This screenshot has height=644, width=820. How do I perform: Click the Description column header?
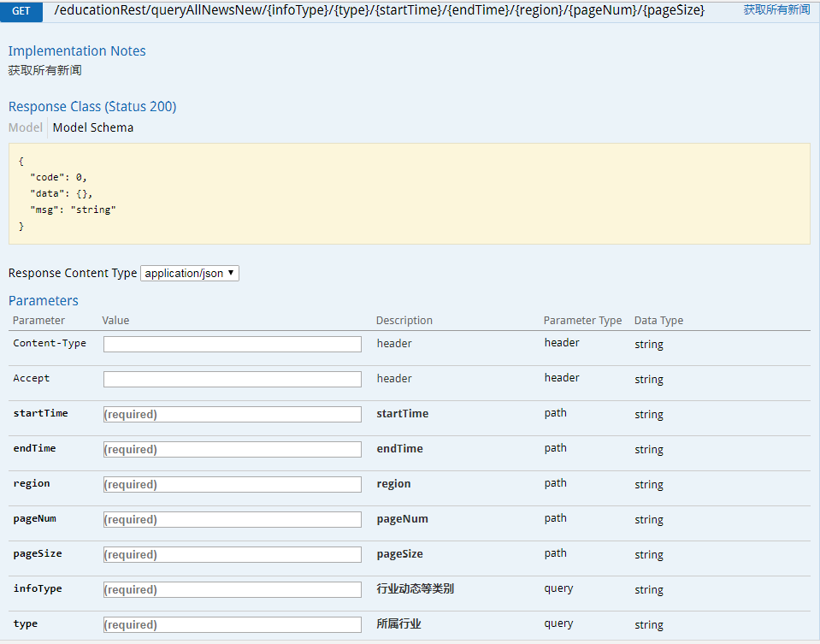click(404, 320)
